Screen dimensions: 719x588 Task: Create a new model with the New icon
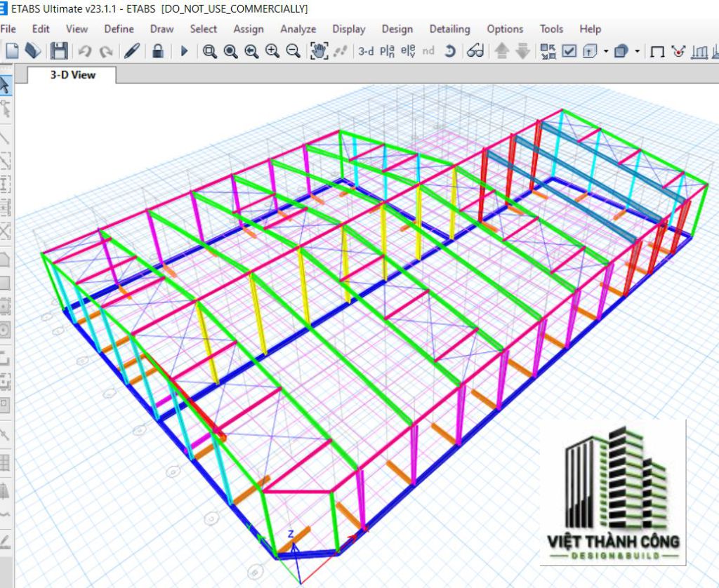point(13,51)
